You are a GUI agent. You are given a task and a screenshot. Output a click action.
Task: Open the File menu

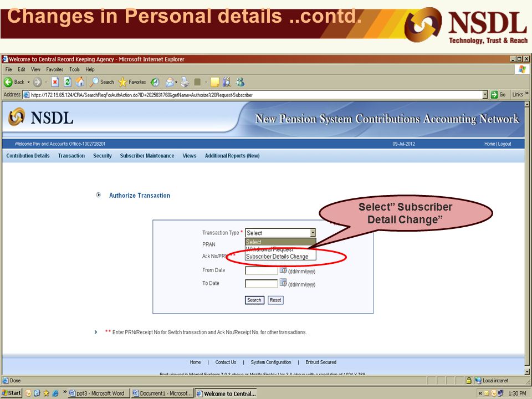[x=8, y=69]
